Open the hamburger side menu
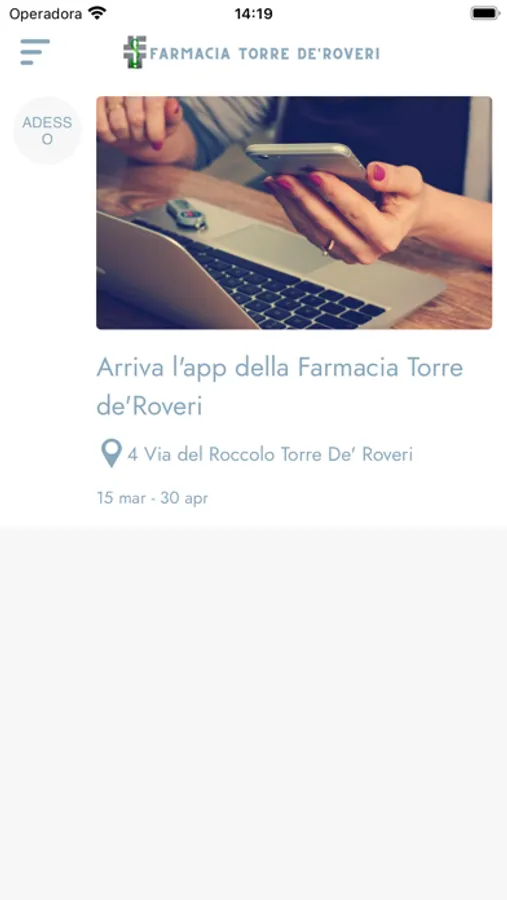 tap(35, 52)
